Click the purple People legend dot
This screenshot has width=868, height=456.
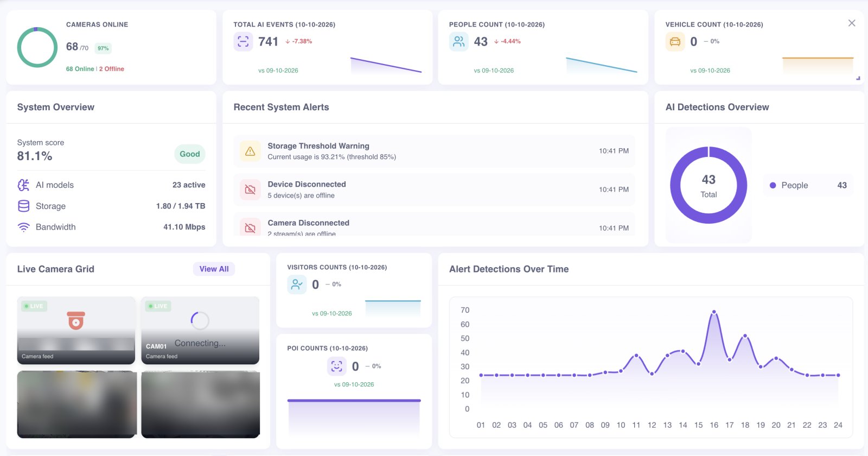click(x=773, y=186)
